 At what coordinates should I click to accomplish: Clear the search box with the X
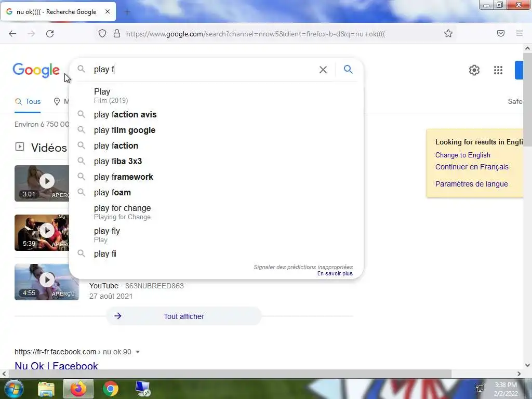pyautogui.click(x=323, y=70)
